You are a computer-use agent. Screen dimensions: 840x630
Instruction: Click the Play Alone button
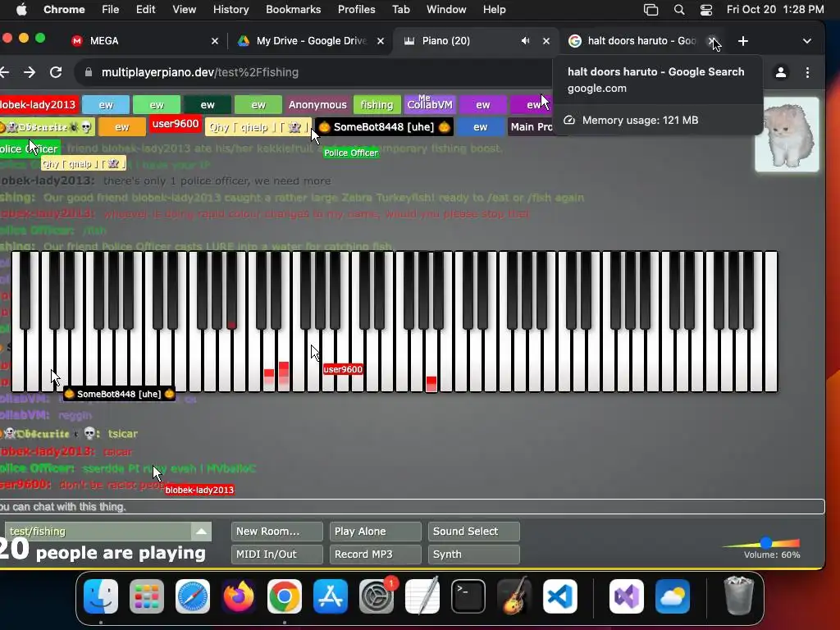pos(376,532)
